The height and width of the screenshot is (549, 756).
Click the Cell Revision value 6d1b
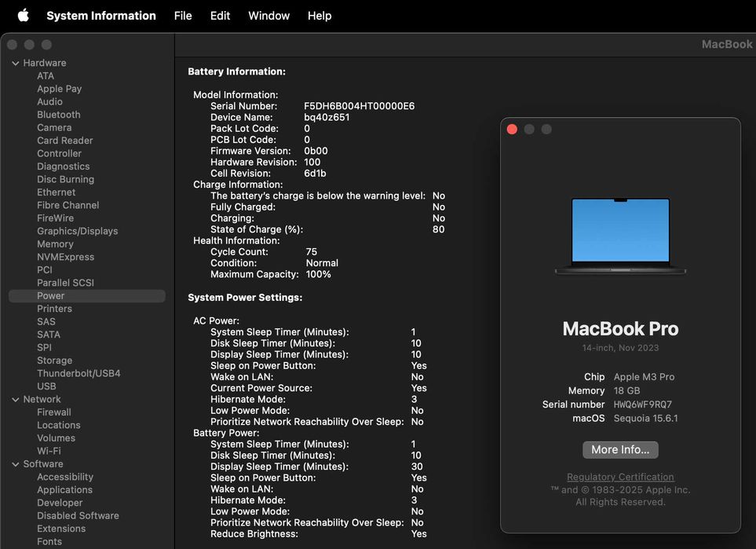point(315,174)
